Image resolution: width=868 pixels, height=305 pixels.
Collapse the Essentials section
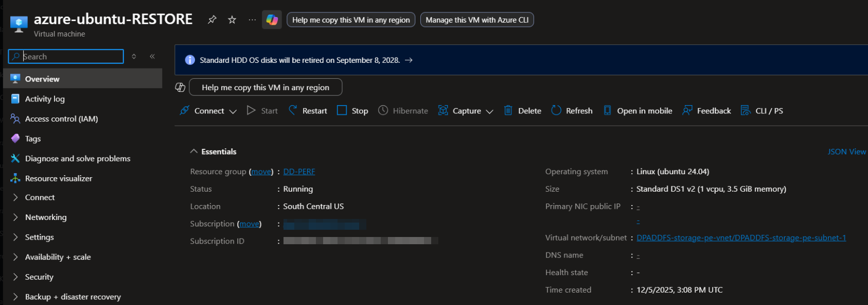tap(194, 151)
